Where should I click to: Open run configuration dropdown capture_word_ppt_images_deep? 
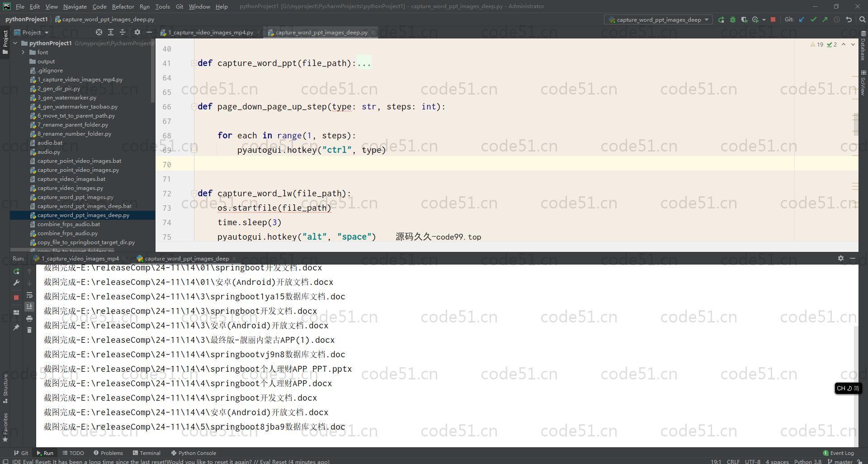pyautogui.click(x=658, y=19)
